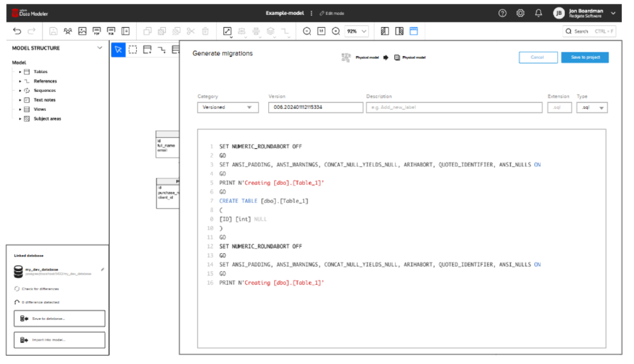Expand the Subject areas tree node
Image resolution: width=634 pixels, height=364 pixels.
tap(20, 118)
